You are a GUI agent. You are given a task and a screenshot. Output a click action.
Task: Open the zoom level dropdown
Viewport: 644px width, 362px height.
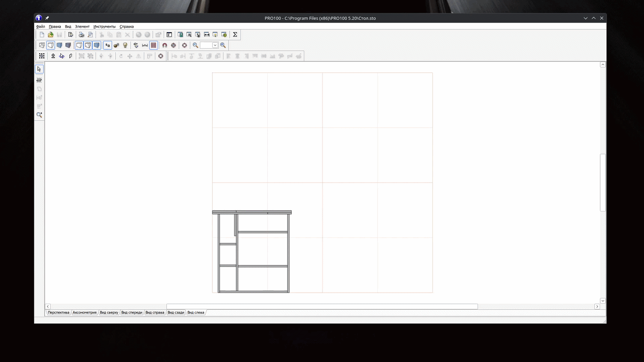215,45
